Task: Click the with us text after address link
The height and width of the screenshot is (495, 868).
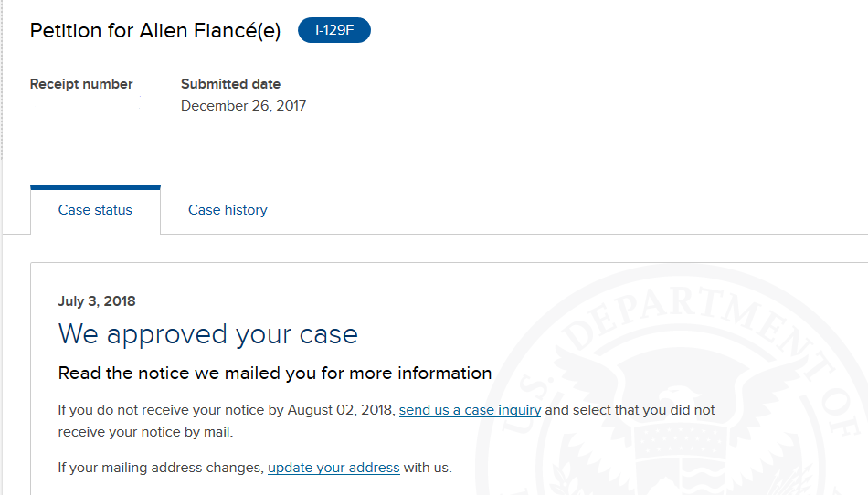Action: [428, 468]
